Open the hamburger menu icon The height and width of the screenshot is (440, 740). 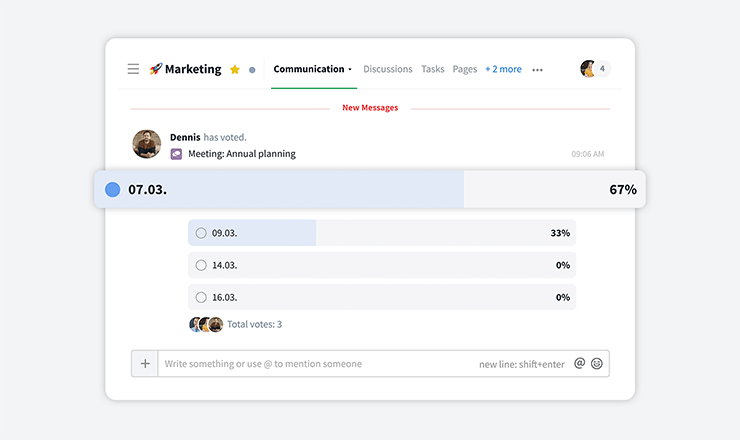133,69
